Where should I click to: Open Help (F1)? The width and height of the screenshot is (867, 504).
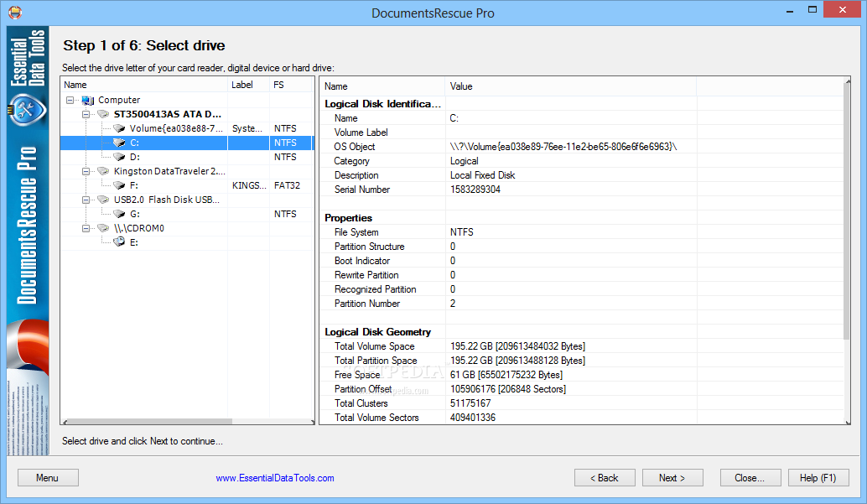818,478
